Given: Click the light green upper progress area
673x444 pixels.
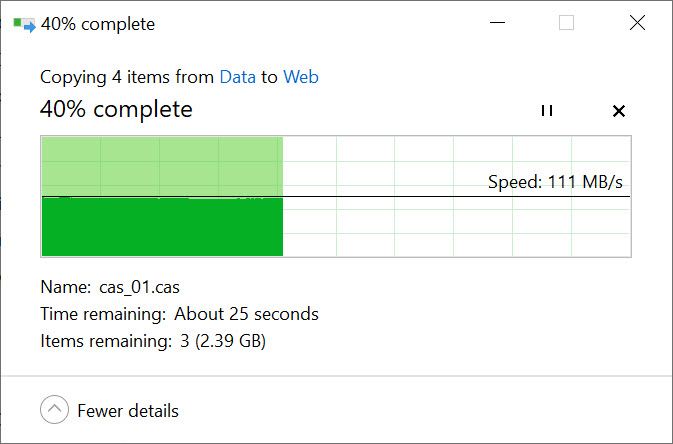Looking at the screenshot, I should 162,165.
